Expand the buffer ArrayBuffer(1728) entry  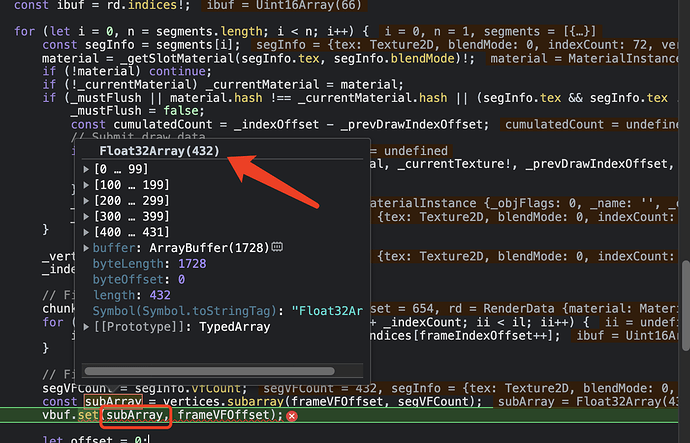point(86,248)
